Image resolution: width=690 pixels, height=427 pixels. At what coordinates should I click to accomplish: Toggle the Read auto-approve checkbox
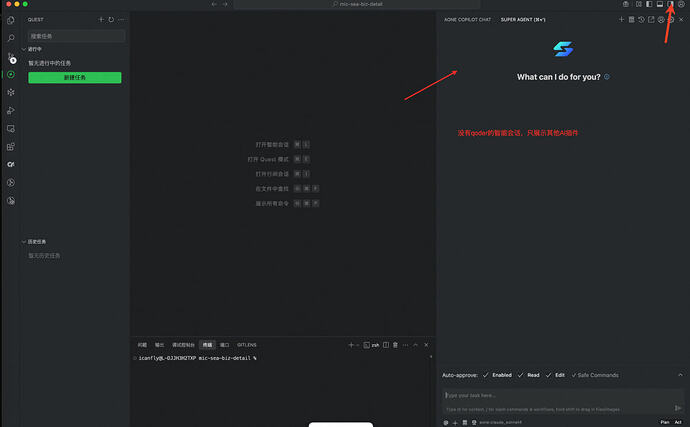pyautogui.click(x=521, y=375)
